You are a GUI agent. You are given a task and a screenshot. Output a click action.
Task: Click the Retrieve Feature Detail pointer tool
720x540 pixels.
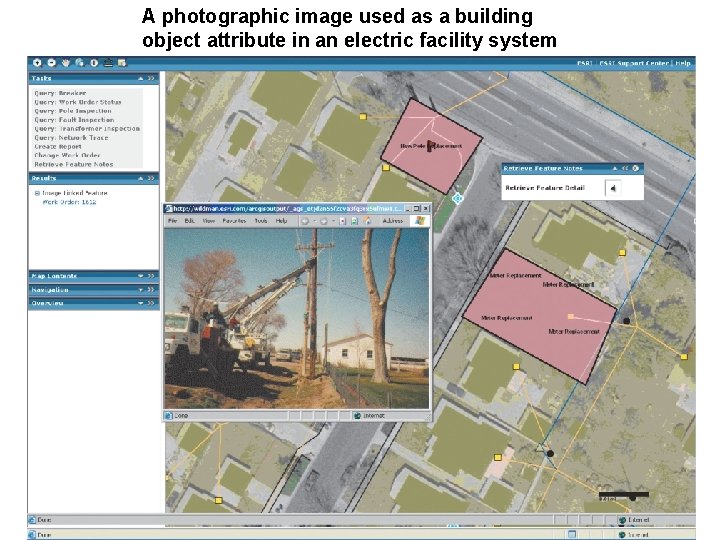point(613,188)
